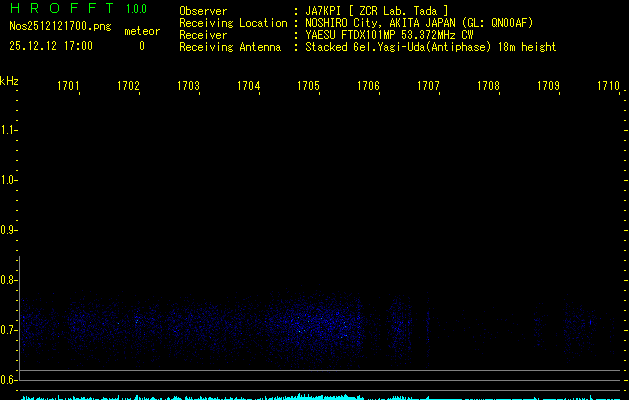Click the 1703 time marker
Viewport: 629px width, 400px height.
[188, 87]
